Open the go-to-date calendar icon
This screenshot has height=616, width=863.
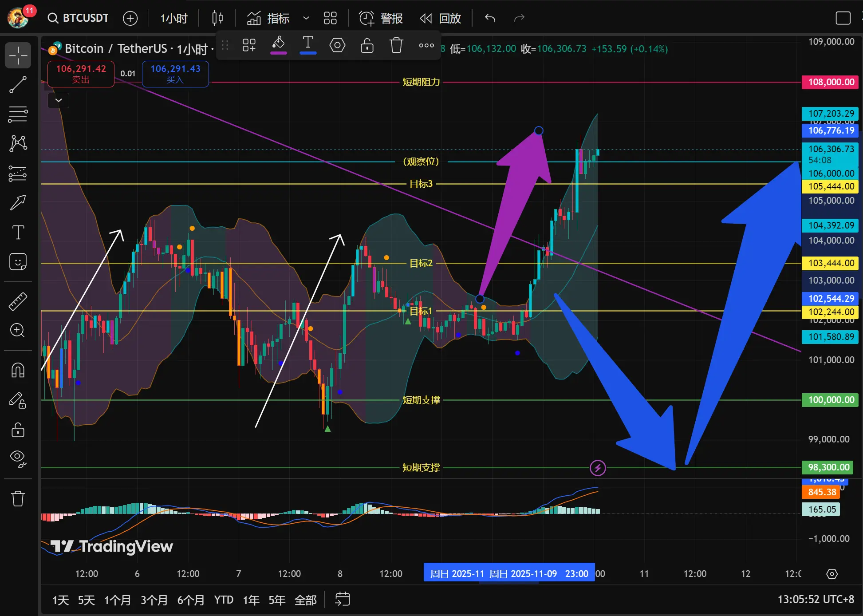342,599
